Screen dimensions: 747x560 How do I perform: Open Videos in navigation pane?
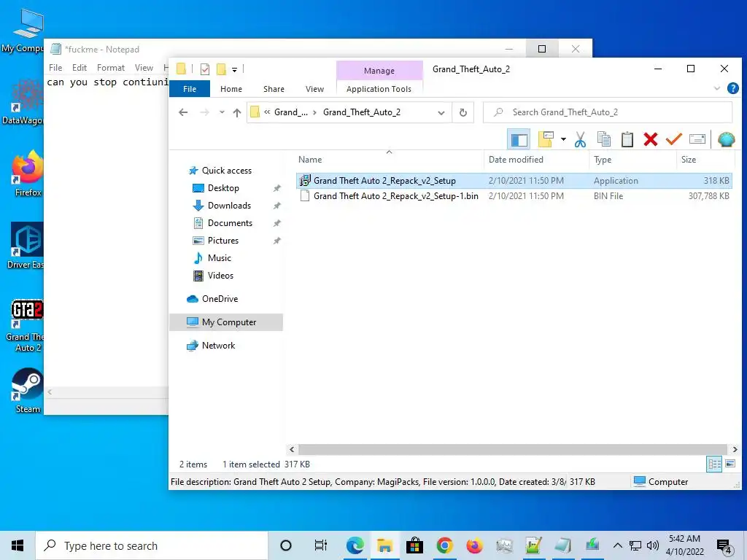(x=220, y=276)
